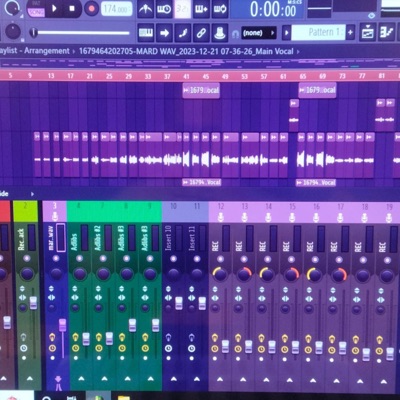
Task: Enable typing keyboard to piano icon
Action: (146, 33)
